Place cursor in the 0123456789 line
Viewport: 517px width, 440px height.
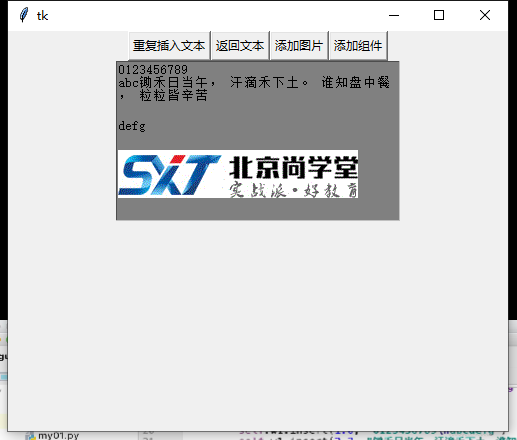[x=153, y=70]
